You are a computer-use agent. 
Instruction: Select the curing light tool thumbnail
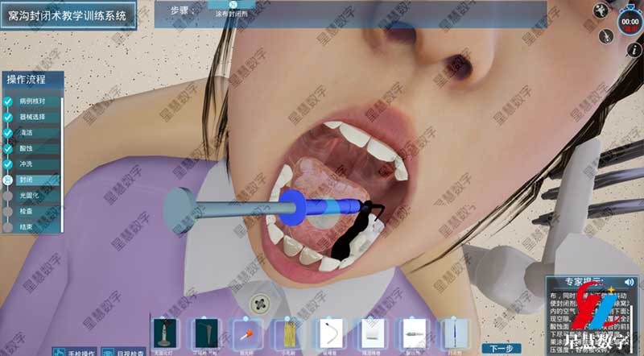(165, 334)
